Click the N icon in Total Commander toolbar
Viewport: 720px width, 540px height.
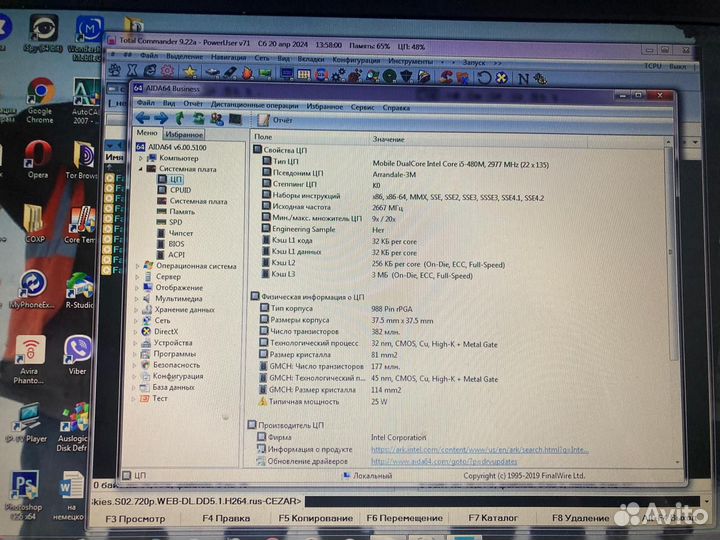tap(523, 79)
